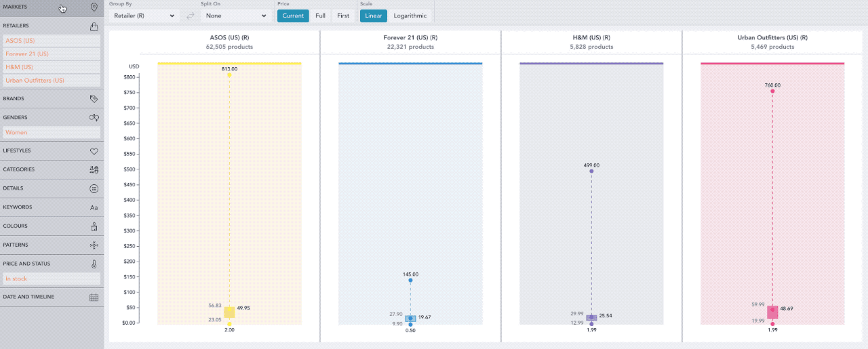This screenshot has height=349, width=868.
Task: Click the purple H&M box plot box
Action: point(591,317)
